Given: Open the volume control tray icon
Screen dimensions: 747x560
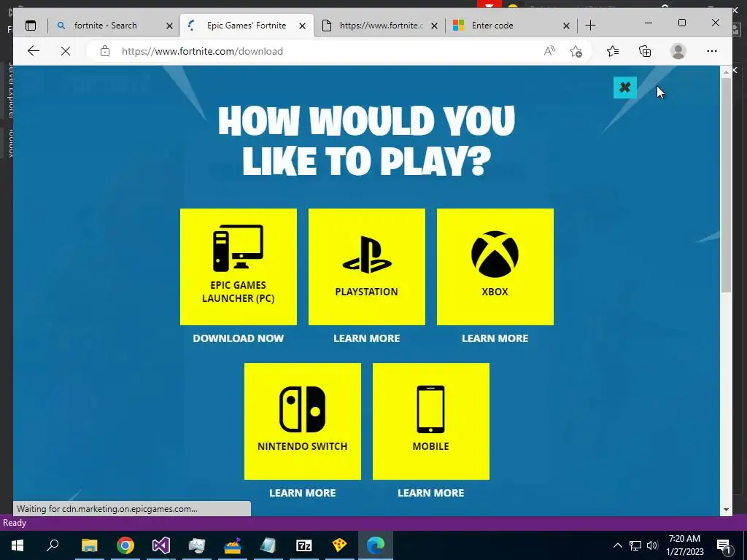Looking at the screenshot, I should pos(652,545).
